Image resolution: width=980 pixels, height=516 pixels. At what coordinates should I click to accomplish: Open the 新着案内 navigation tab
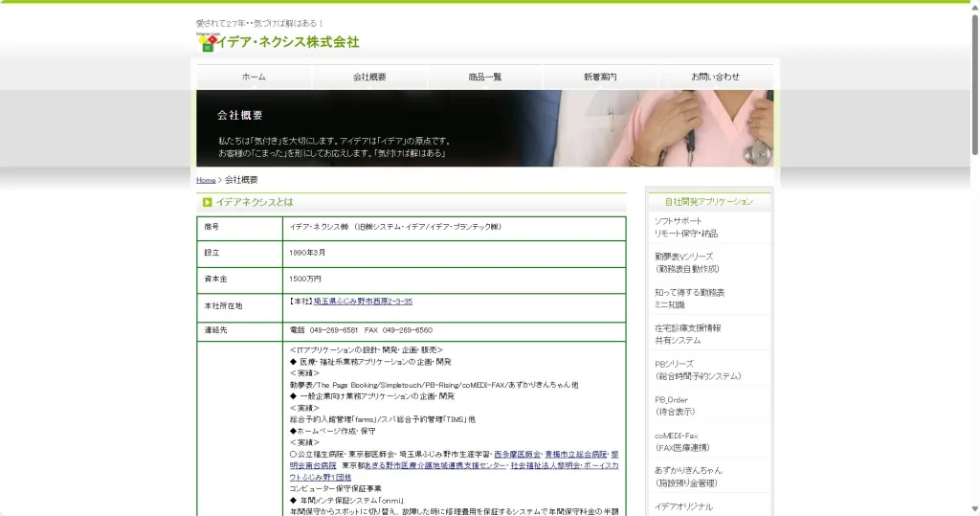(x=600, y=77)
